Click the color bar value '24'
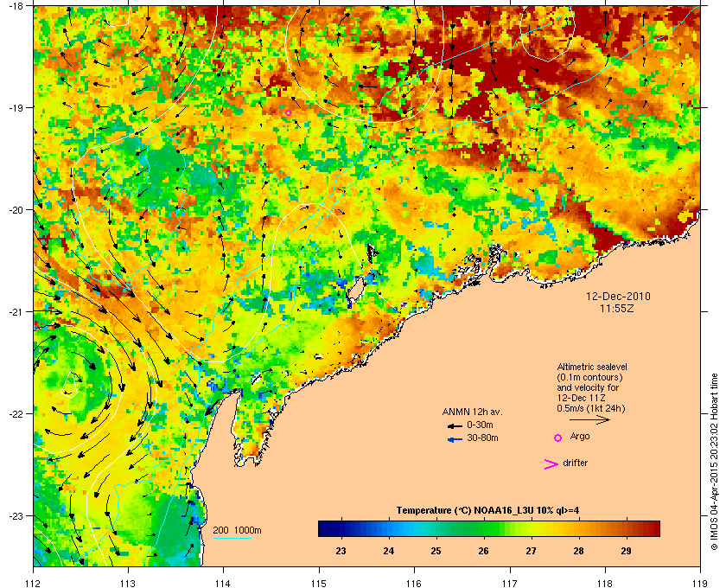This screenshot has width=726, height=588. tap(388, 551)
